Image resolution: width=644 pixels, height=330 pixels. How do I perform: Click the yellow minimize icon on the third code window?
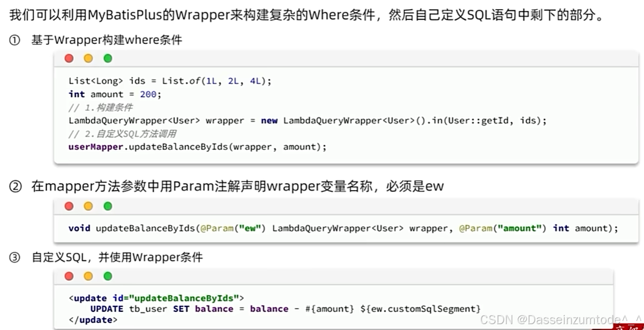(x=88, y=276)
